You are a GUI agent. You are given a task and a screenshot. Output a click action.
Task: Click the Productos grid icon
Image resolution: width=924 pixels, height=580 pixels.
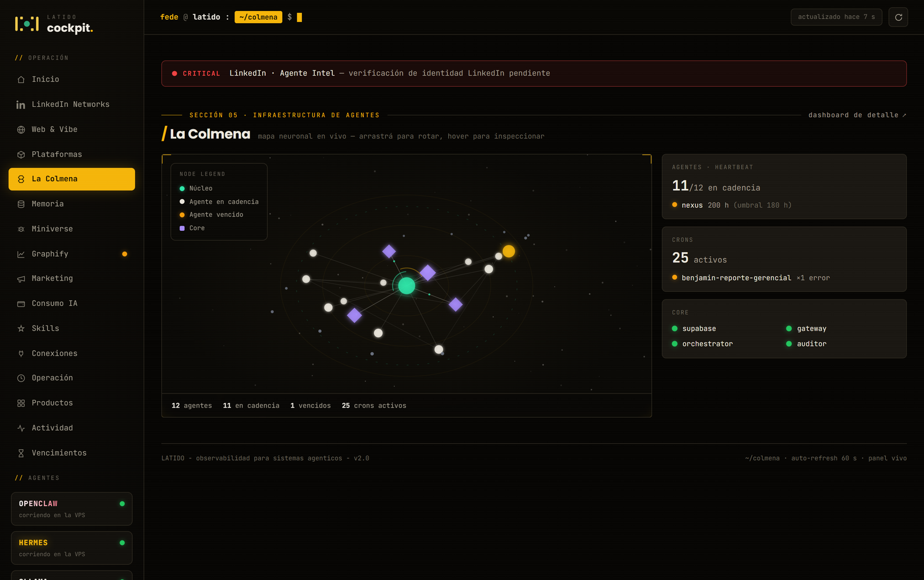pyautogui.click(x=21, y=403)
